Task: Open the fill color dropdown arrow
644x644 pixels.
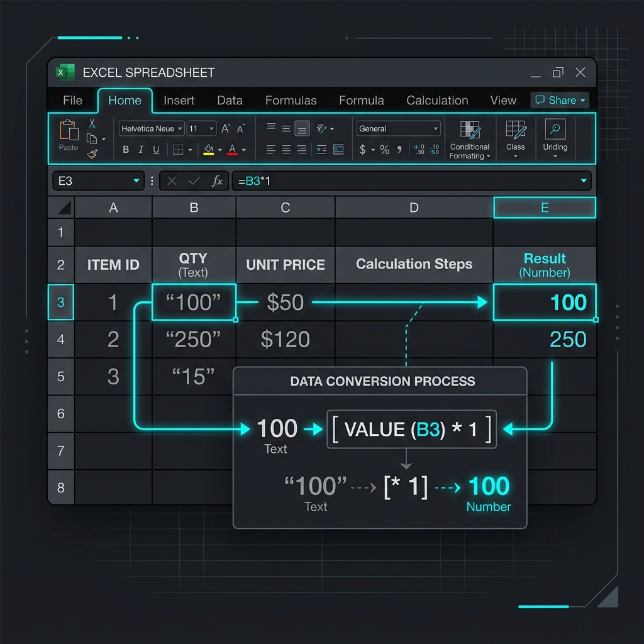Action: tap(219, 150)
